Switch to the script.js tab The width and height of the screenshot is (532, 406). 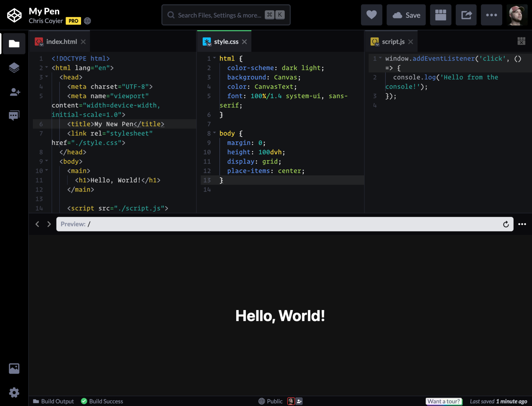coord(393,41)
